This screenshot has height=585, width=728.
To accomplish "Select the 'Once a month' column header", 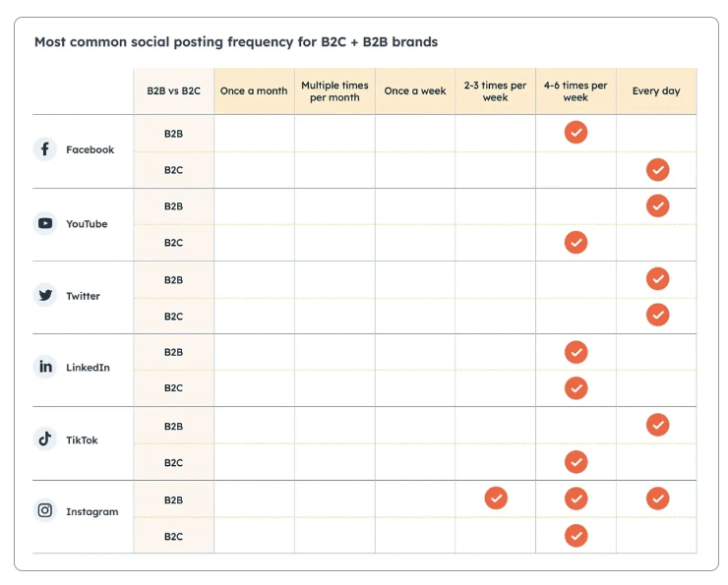I will [x=254, y=90].
